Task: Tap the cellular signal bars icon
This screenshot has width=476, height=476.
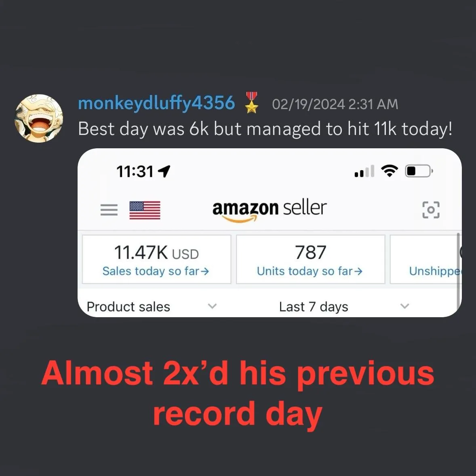Action: 364,171
